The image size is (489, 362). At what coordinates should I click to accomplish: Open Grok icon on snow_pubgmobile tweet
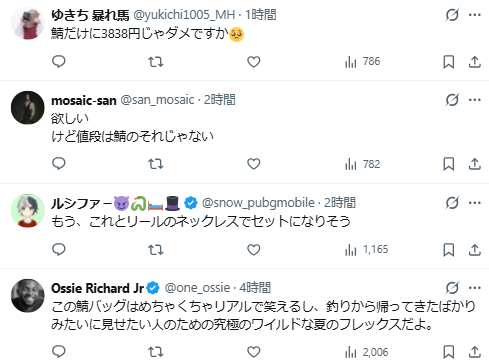coord(452,203)
